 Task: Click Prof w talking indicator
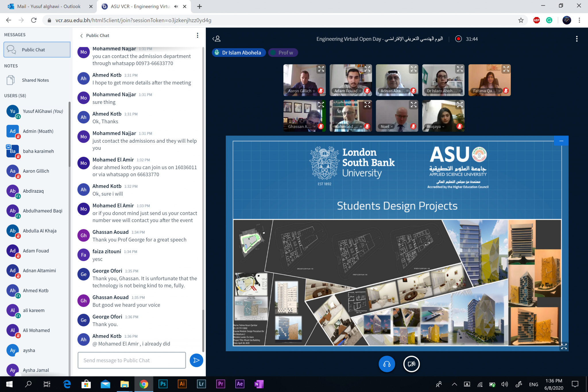(283, 53)
